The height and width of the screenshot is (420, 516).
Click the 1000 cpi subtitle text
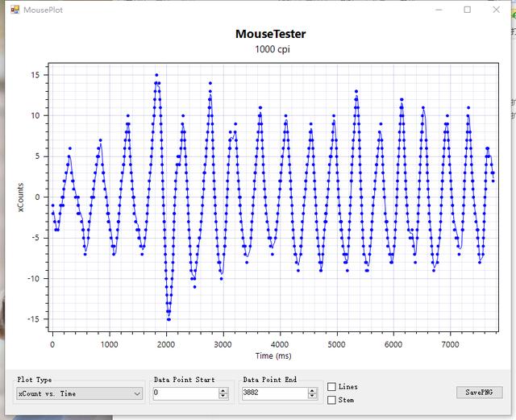270,49
